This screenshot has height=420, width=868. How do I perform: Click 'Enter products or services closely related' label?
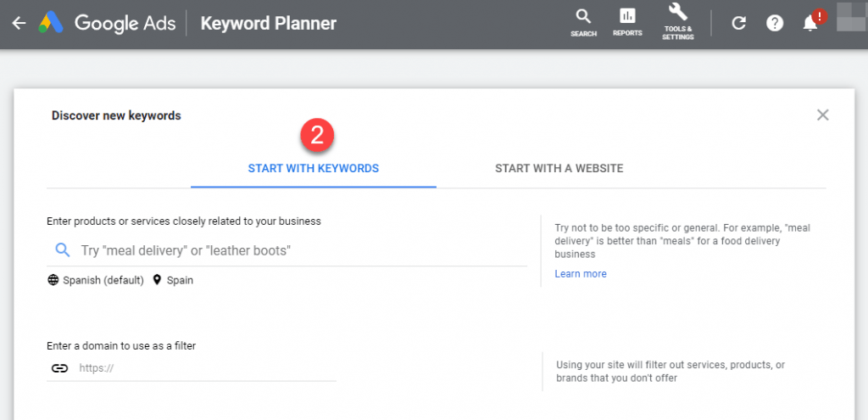184,221
